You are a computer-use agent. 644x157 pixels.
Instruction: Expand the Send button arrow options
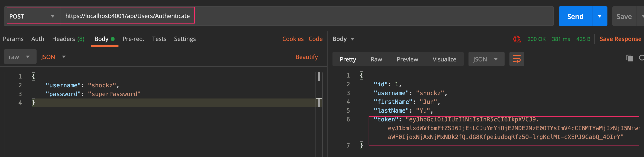[x=599, y=16]
